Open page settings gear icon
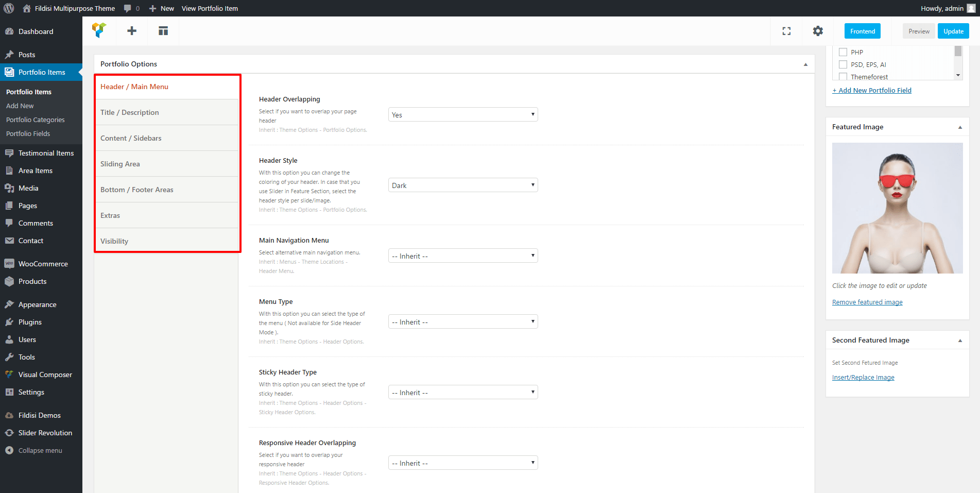 (818, 31)
